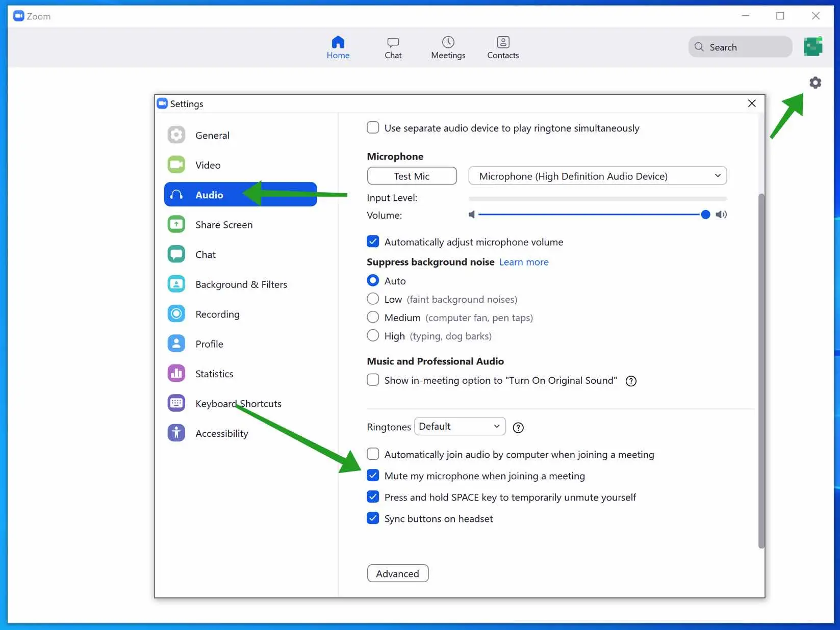Screen dimensions: 840x630
Task: Click help icon next to Ringtones dropdown
Action: [x=518, y=428]
